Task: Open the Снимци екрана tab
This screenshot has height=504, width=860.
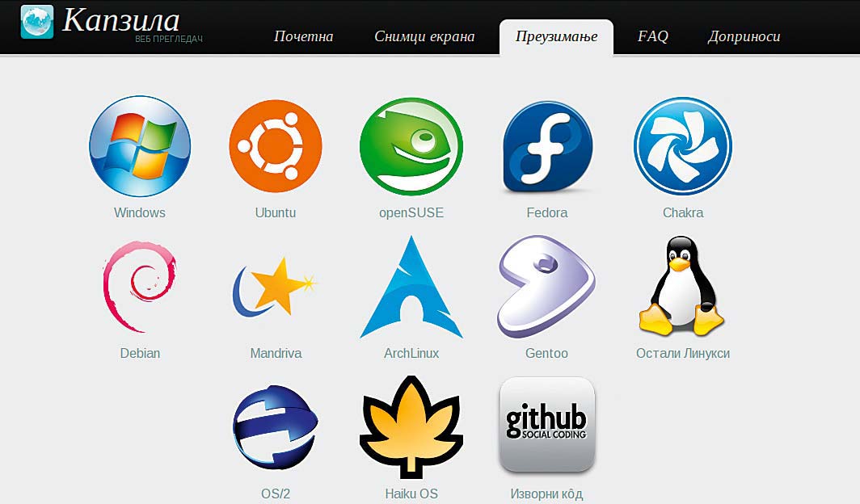Action: [424, 36]
